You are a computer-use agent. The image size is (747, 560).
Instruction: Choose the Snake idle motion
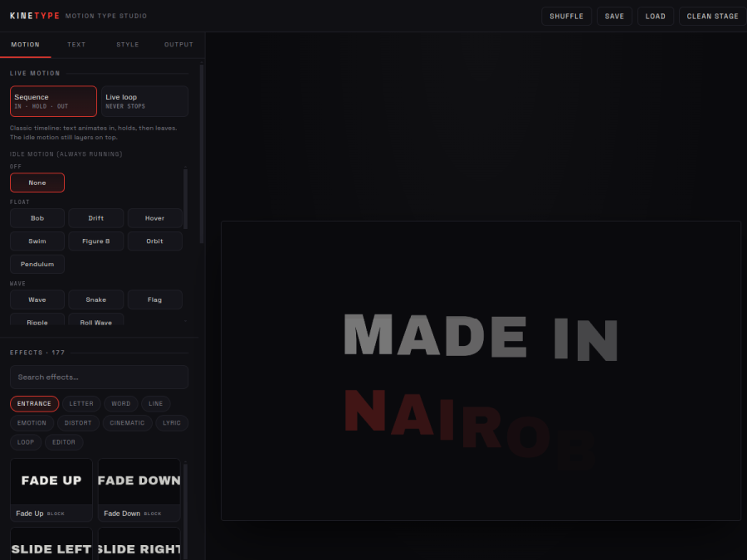(95, 299)
